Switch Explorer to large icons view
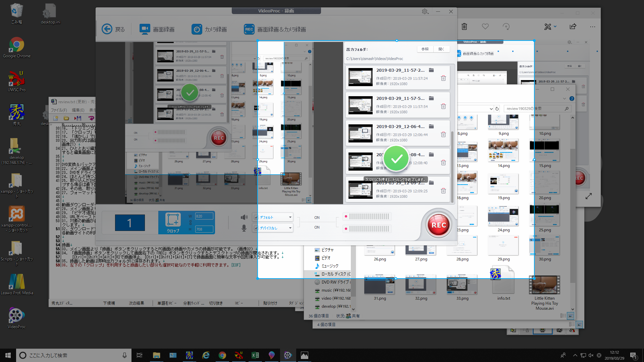The width and height of the screenshot is (644, 362). (x=570, y=316)
